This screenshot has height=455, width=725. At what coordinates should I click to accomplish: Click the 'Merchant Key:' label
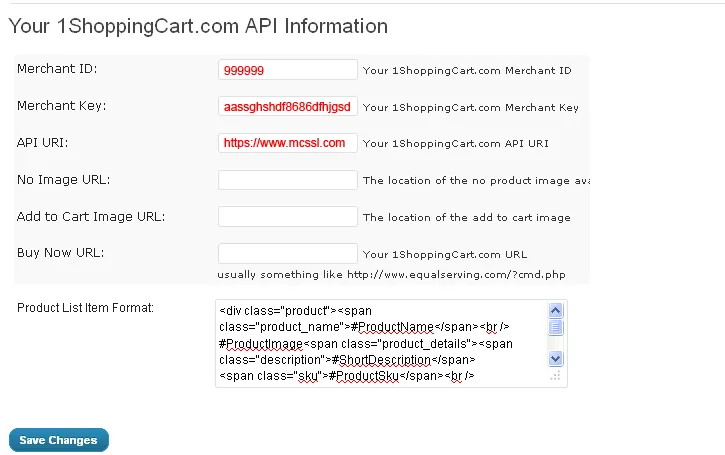coord(61,105)
